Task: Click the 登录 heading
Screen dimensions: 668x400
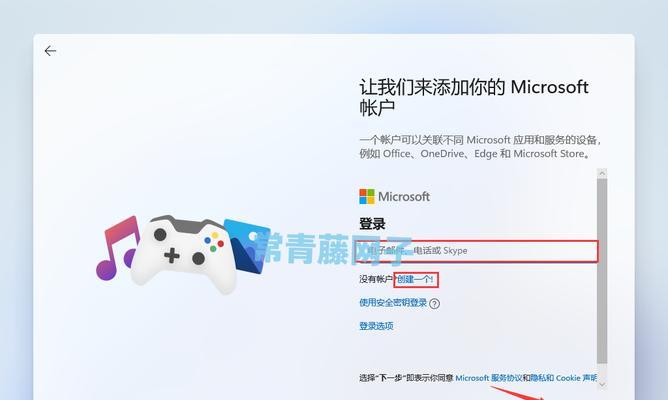Action: pos(372,224)
